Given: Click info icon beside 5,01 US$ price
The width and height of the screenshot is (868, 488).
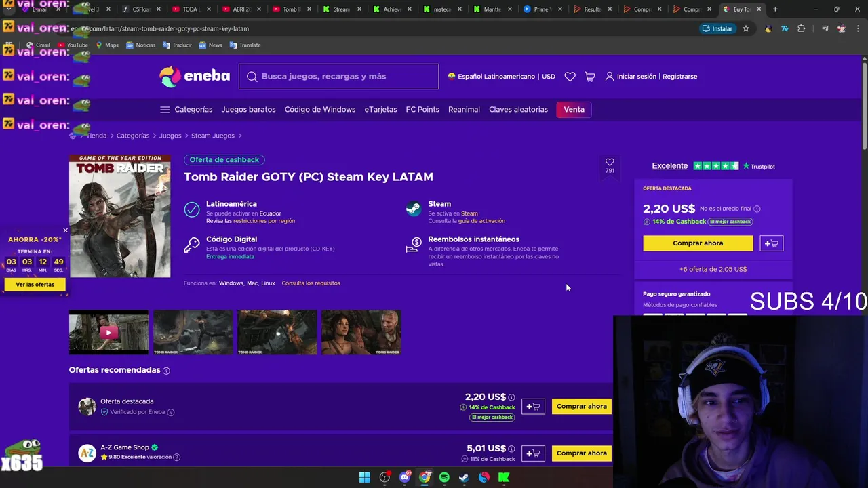Looking at the screenshot, I should coord(511,449).
